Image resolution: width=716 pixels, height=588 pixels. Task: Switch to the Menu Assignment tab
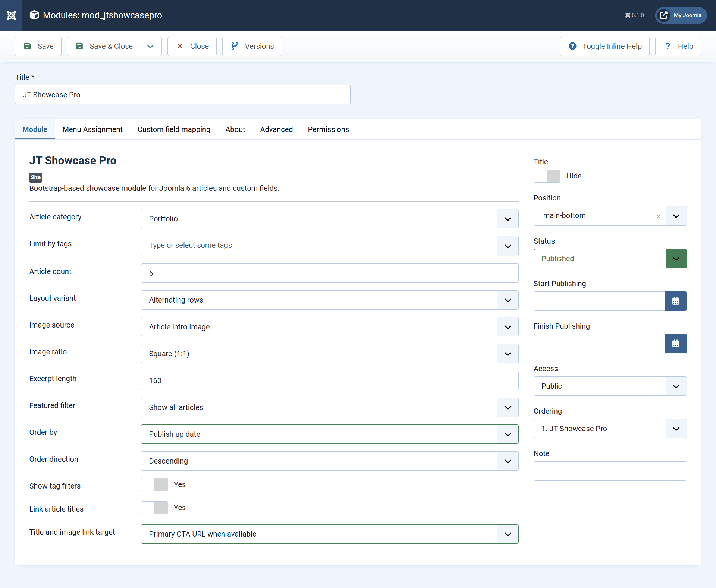pos(92,129)
